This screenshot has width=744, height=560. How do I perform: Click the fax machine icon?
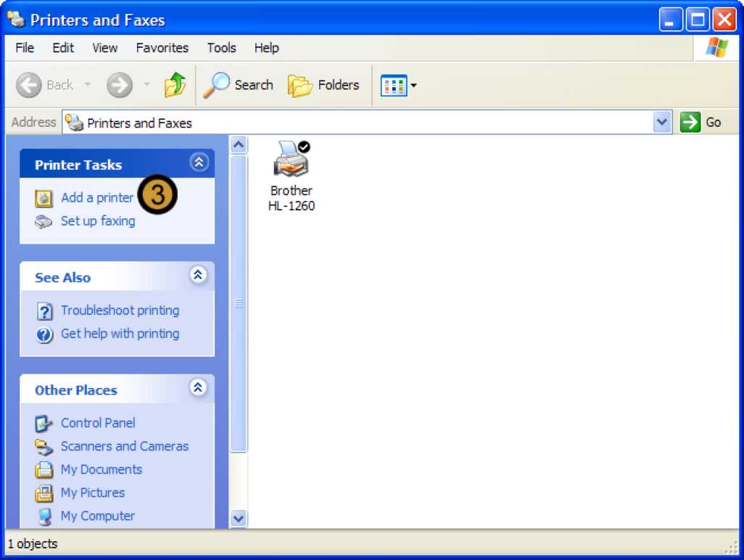click(x=44, y=222)
